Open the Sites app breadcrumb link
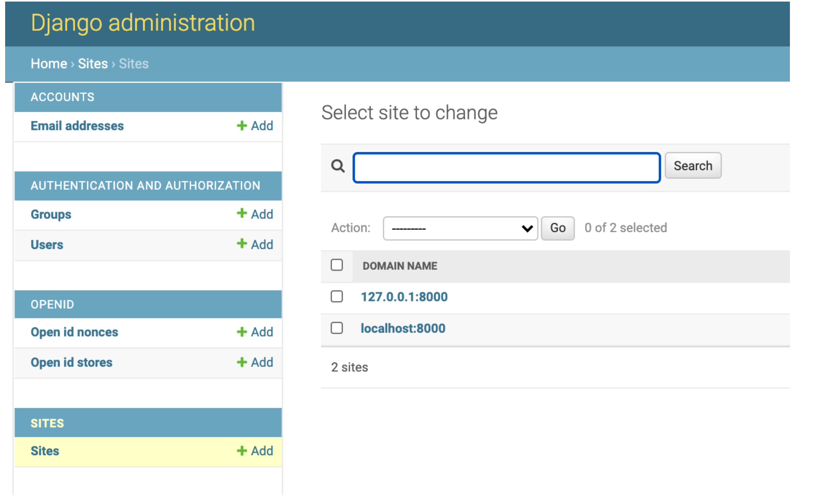The height and width of the screenshot is (504, 816). click(x=93, y=64)
